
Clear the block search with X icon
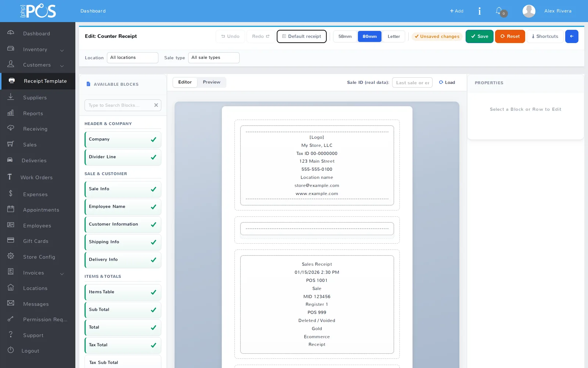(156, 105)
